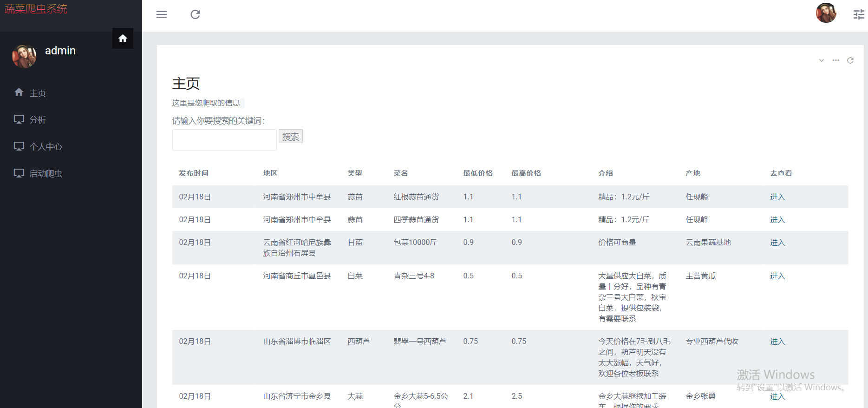Open the user avatar in top right
The height and width of the screenshot is (408, 868).
coord(826,13)
